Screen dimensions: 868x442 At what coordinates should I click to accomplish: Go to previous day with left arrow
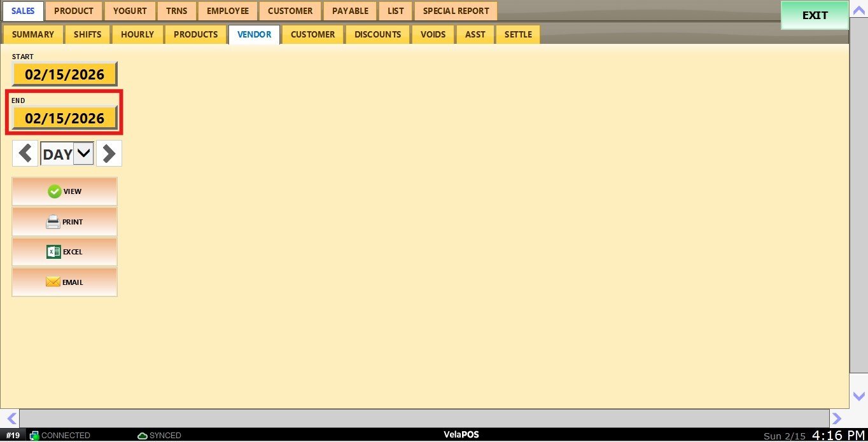tap(25, 154)
